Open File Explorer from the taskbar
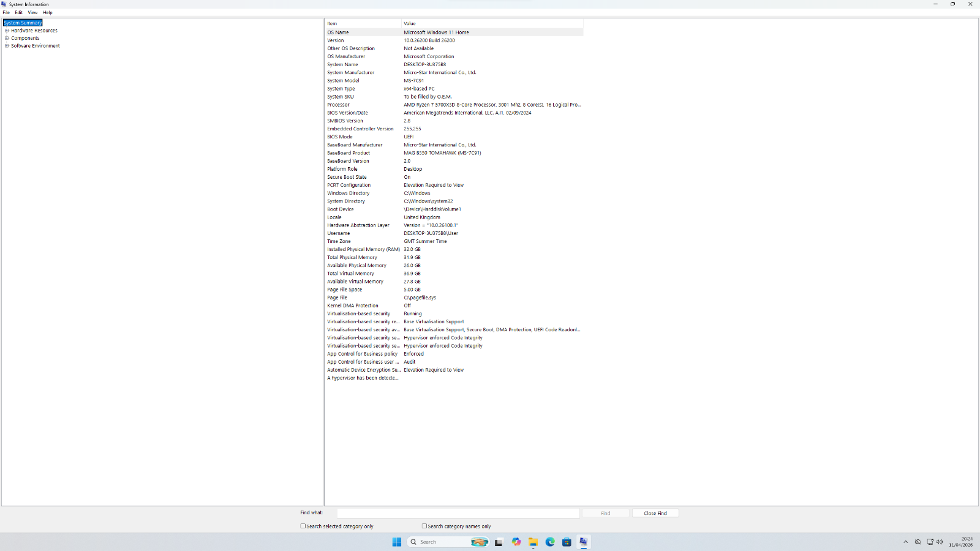Screen dimensions: 980x551 [x=533, y=542]
